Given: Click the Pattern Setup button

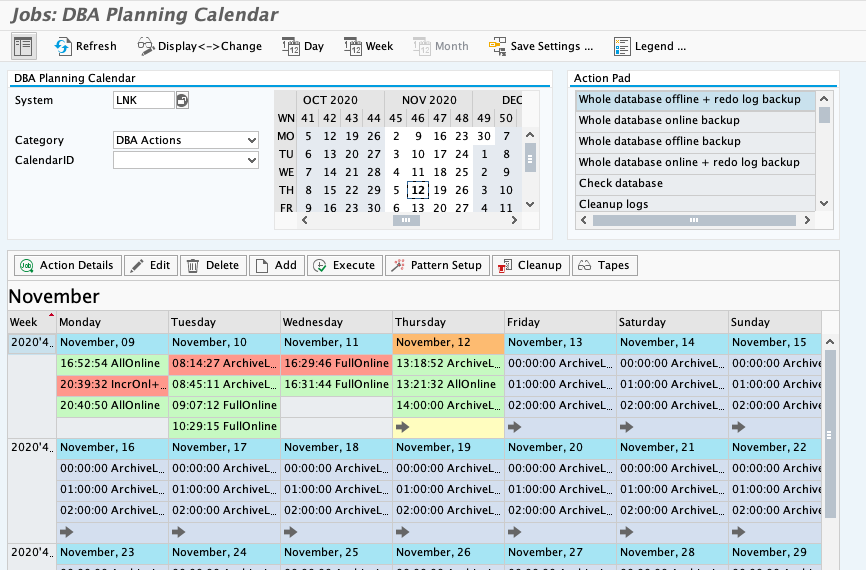Looking at the screenshot, I should [436, 265].
